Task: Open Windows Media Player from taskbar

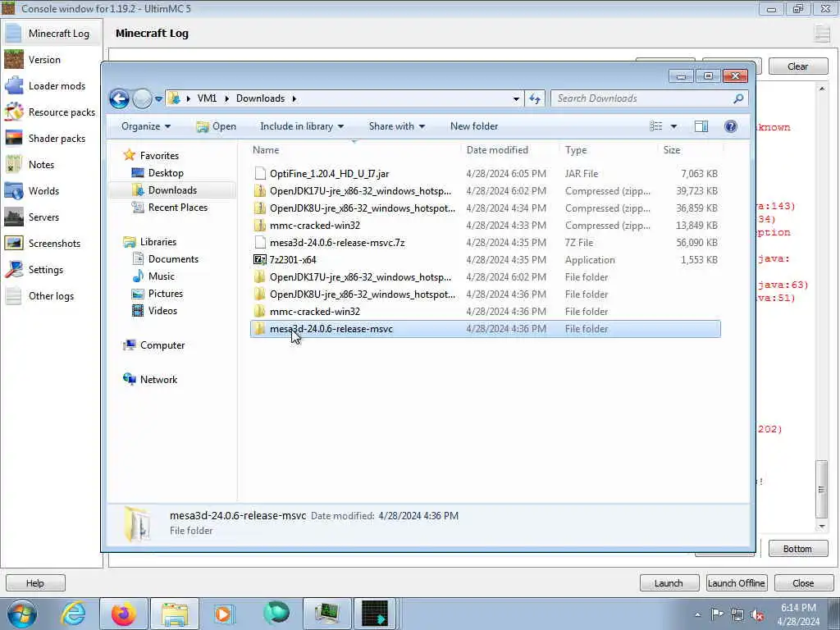Action: click(x=224, y=614)
